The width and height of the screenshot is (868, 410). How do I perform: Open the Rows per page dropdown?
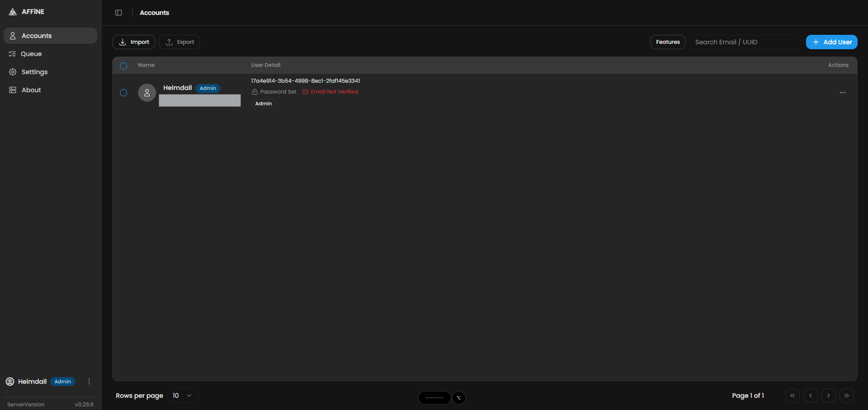[x=182, y=396]
